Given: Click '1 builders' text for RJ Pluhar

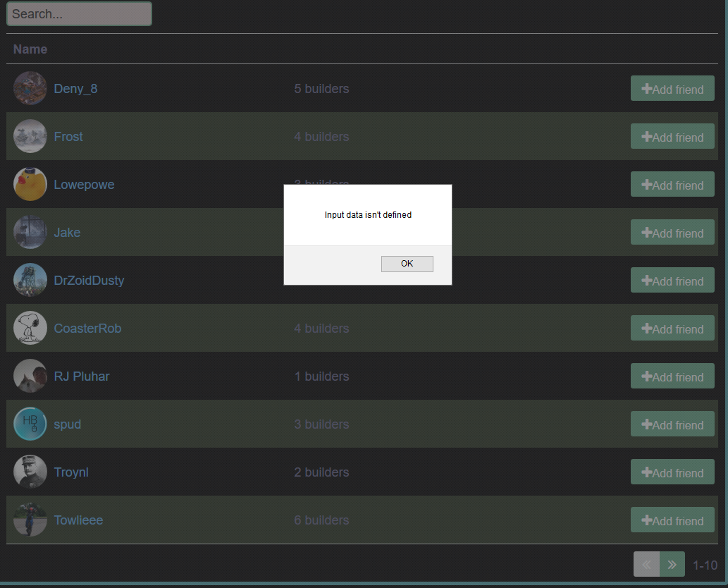Looking at the screenshot, I should pos(321,376).
